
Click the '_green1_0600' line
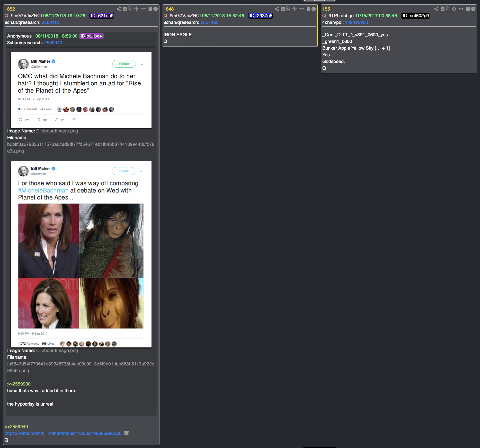pos(337,41)
